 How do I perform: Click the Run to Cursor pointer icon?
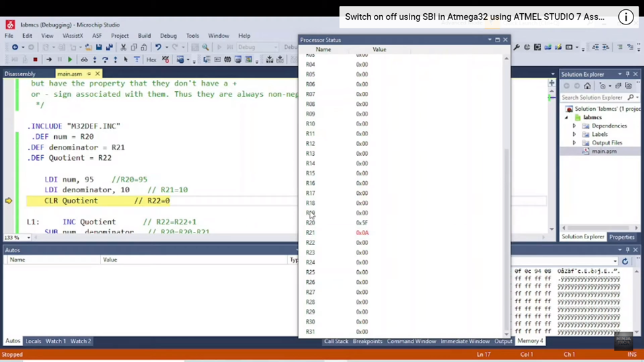pyautogui.click(x=125, y=59)
